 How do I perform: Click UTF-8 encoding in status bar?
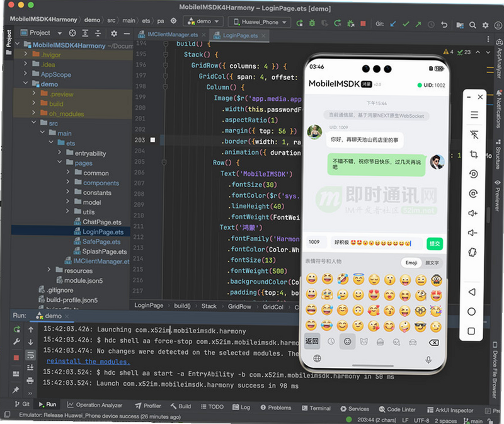(x=421, y=420)
